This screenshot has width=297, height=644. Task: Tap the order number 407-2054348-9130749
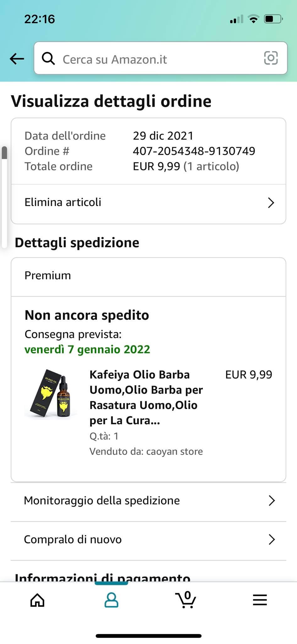pyautogui.click(x=194, y=151)
